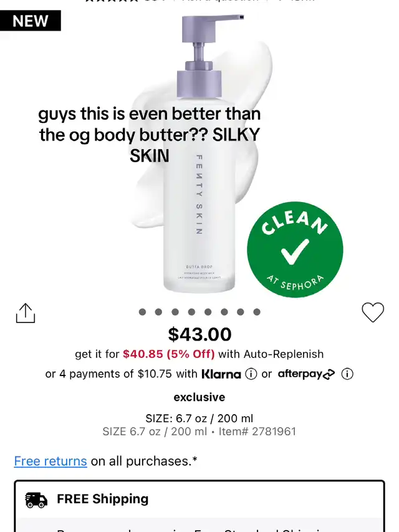Tap the Clean at Sephora badge

295,249
